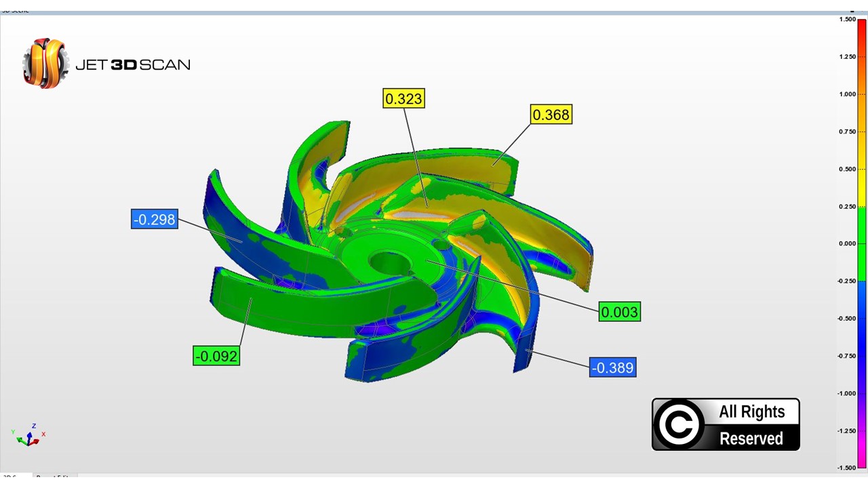Click the Jet 3D Scan gear logo
The height and width of the screenshot is (488, 868).
click(45, 64)
